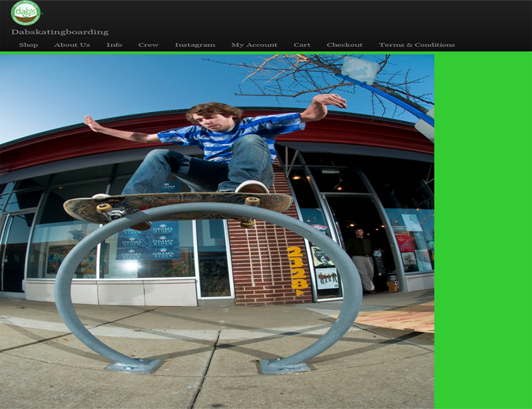The height and width of the screenshot is (409, 532).
Task: Click the yellow 2328 address number
Action: pos(297,269)
